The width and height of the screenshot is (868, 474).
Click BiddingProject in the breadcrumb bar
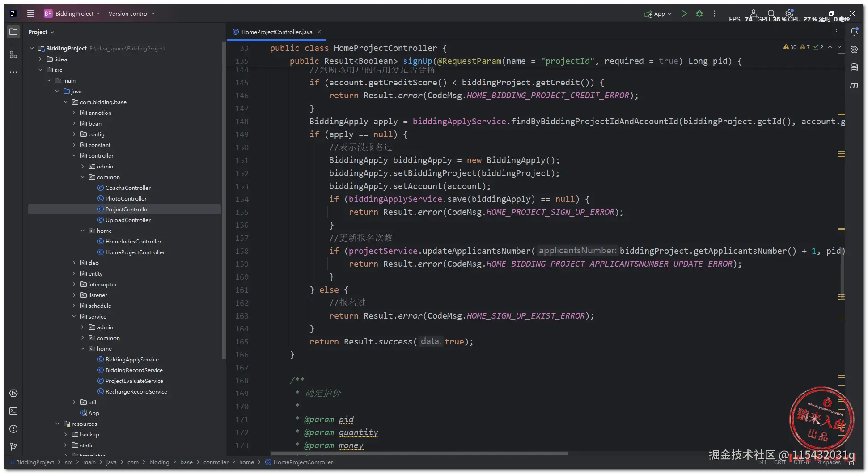point(32,462)
